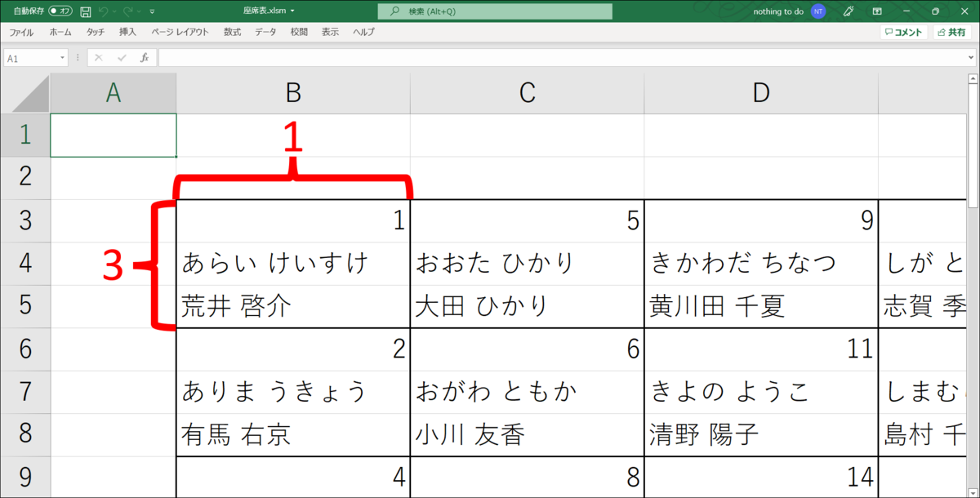Select row 1 header
This screenshot has height=498, width=980.
tap(25, 135)
